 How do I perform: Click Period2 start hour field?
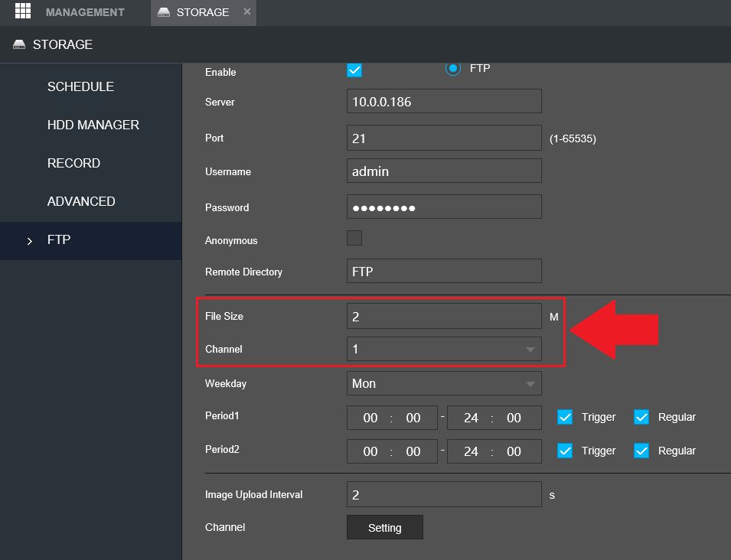370,451
